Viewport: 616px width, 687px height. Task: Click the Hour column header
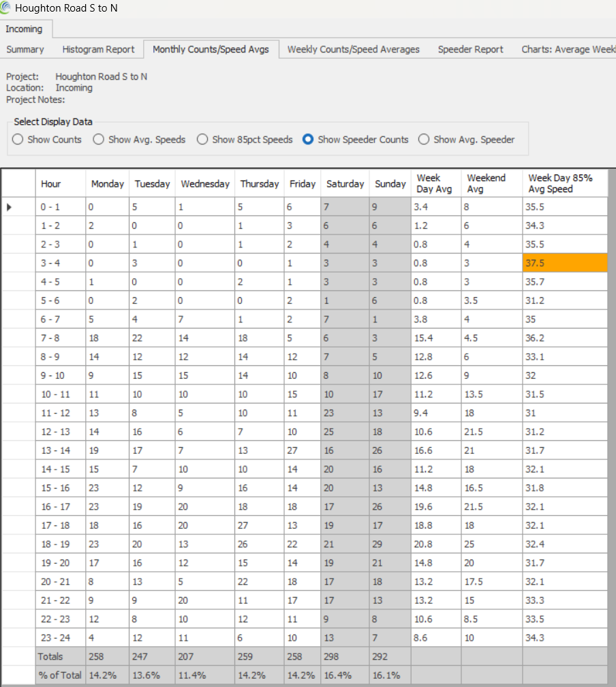click(51, 183)
